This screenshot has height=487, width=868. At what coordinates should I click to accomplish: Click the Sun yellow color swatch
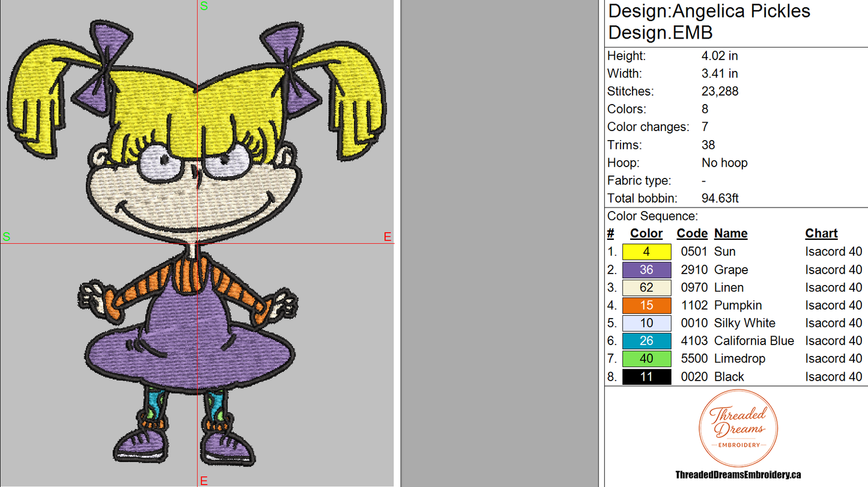[x=646, y=252]
